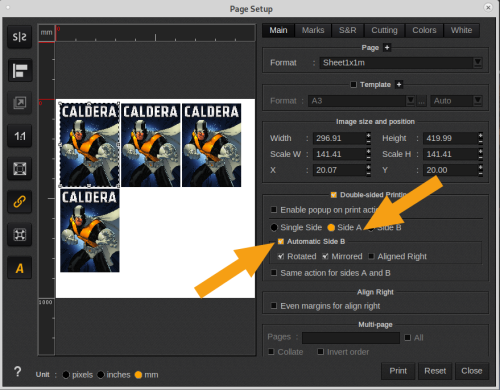Click the question mark help icon
The image size is (500, 390).
18,372
